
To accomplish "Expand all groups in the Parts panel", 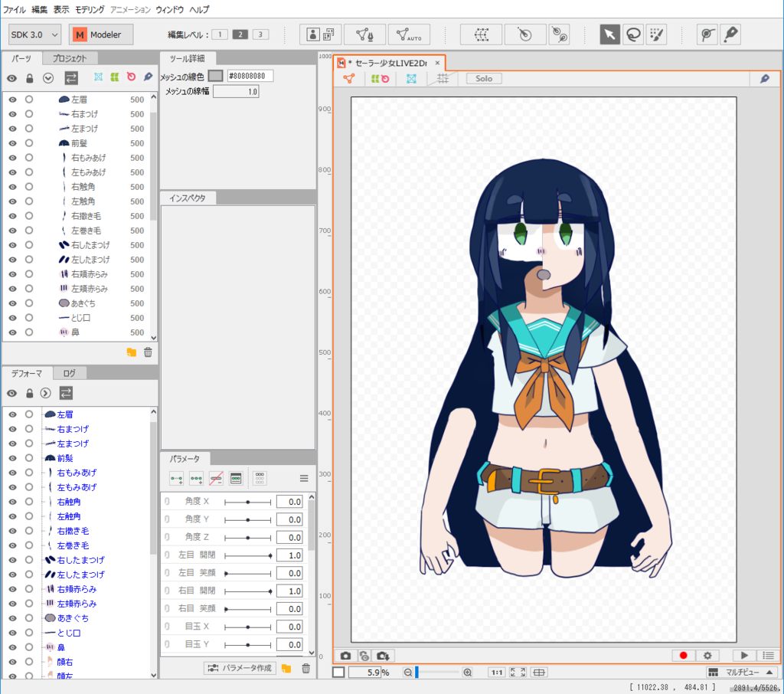I will pos(48,78).
